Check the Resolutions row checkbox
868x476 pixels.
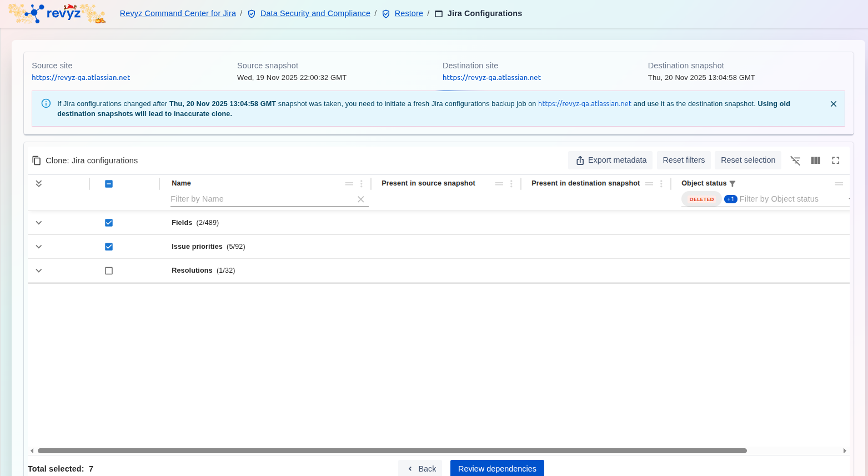(109, 271)
